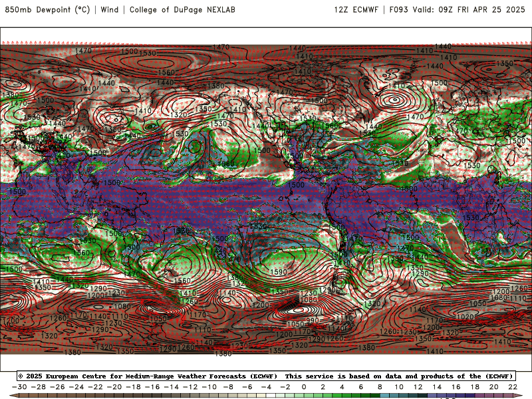
Task: Click the '-14' legend value
Action: [x=172, y=387]
